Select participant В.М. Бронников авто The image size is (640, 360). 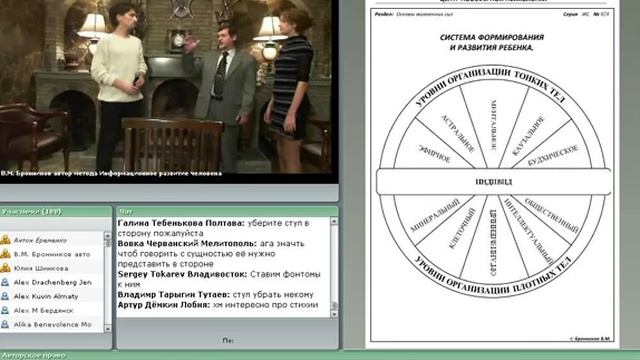pyautogui.click(x=52, y=254)
